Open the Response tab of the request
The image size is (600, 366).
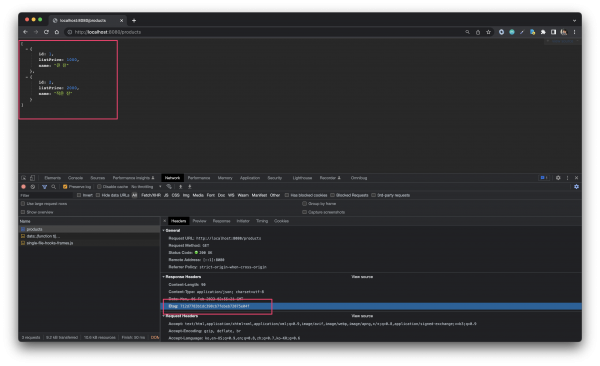(222, 221)
